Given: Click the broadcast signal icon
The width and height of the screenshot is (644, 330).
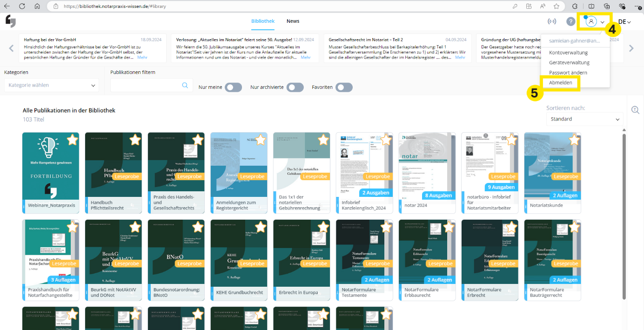Looking at the screenshot, I should tap(552, 21).
